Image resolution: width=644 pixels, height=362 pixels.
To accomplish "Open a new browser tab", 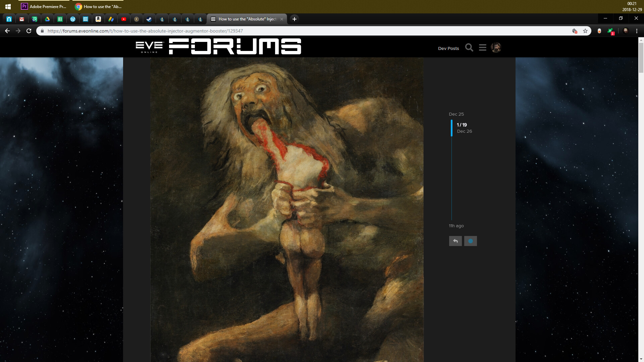I will point(294,19).
